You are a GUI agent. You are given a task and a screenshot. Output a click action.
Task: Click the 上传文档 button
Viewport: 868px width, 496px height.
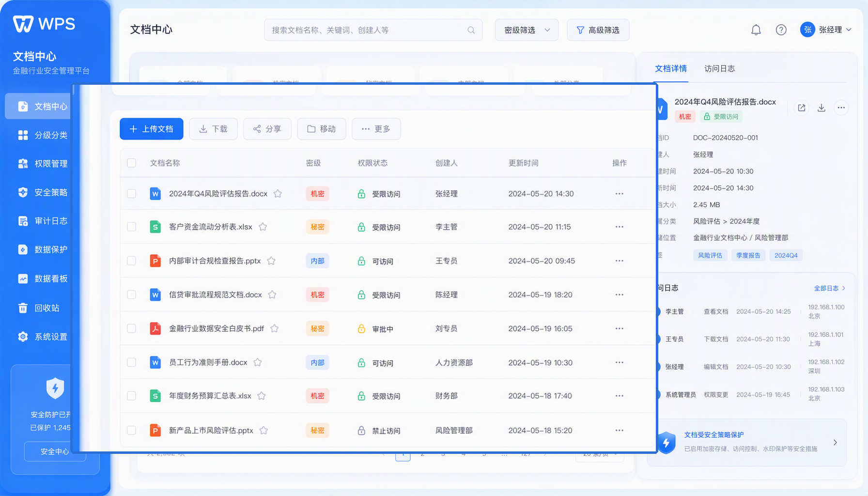click(x=152, y=129)
